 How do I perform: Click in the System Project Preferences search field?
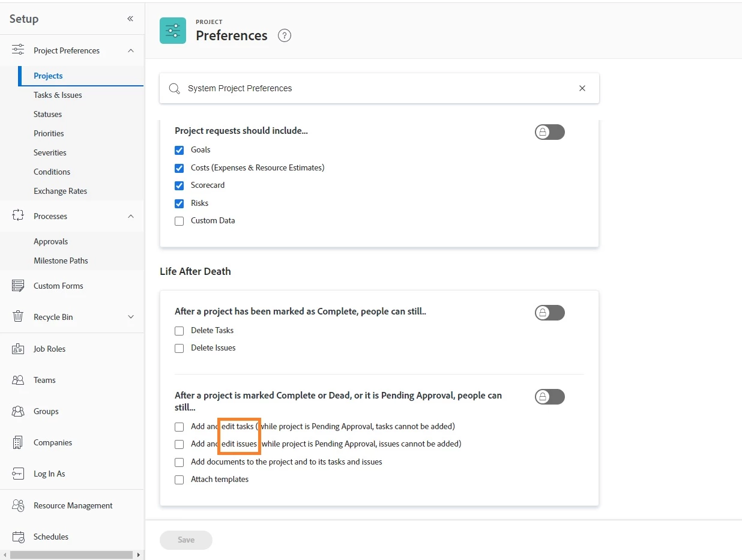378,88
